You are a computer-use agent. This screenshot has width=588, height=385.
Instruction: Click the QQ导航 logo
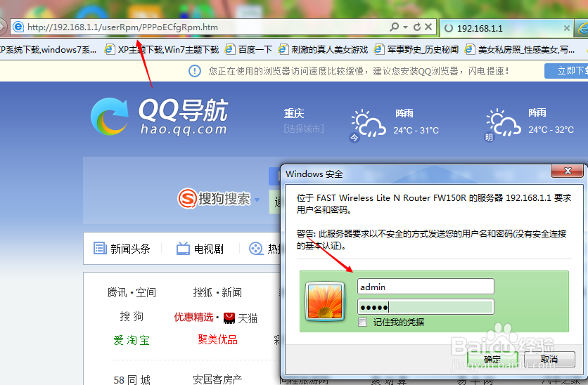click(x=160, y=117)
